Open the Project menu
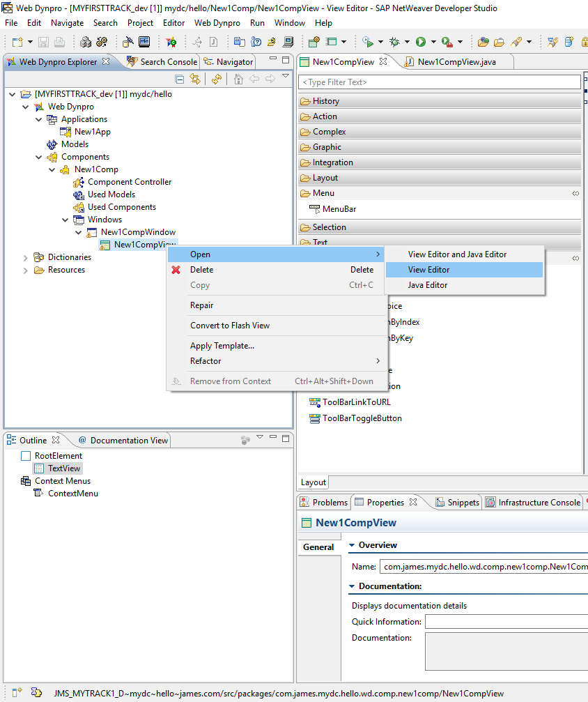 [x=140, y=23]
